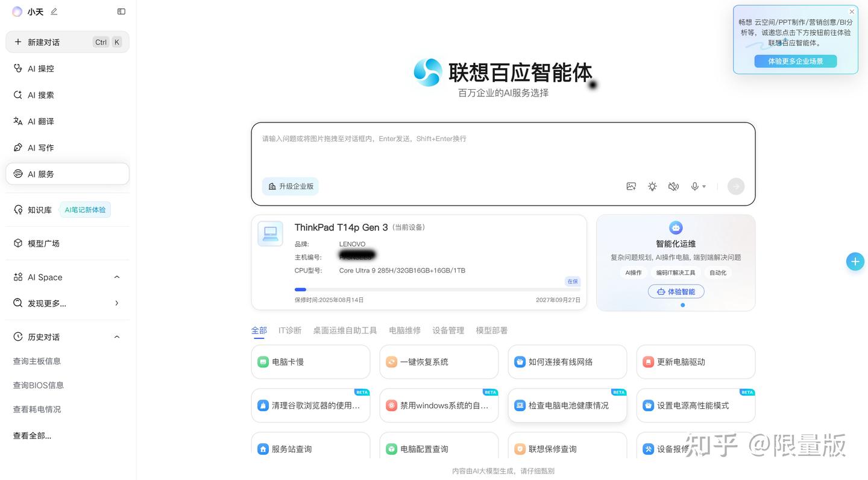This screenshot has width=868, height=480.
Task: Collapse the AI Space section chevron
Action: coord(117,277)
